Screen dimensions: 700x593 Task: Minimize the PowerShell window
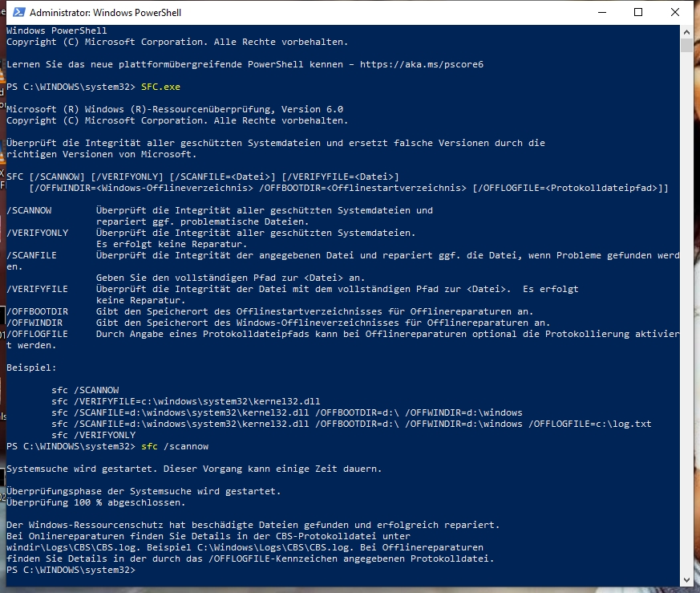(602, 12)
